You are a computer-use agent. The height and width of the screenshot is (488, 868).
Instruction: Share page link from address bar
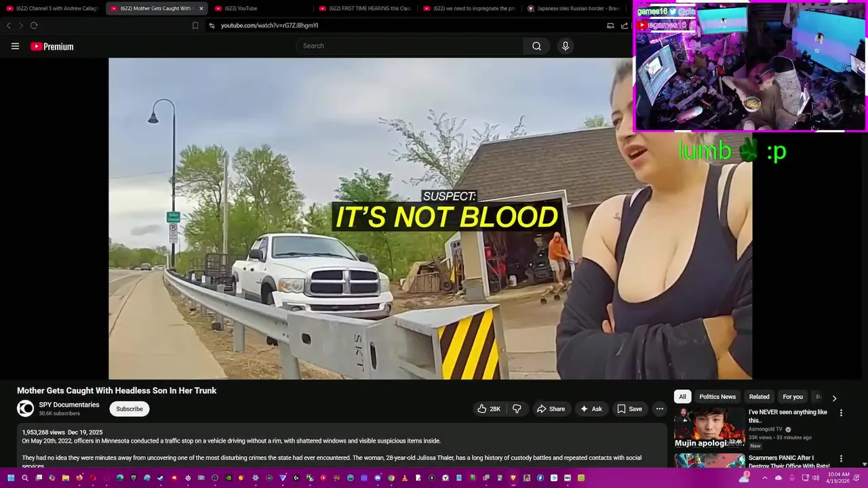pos(625,25)
